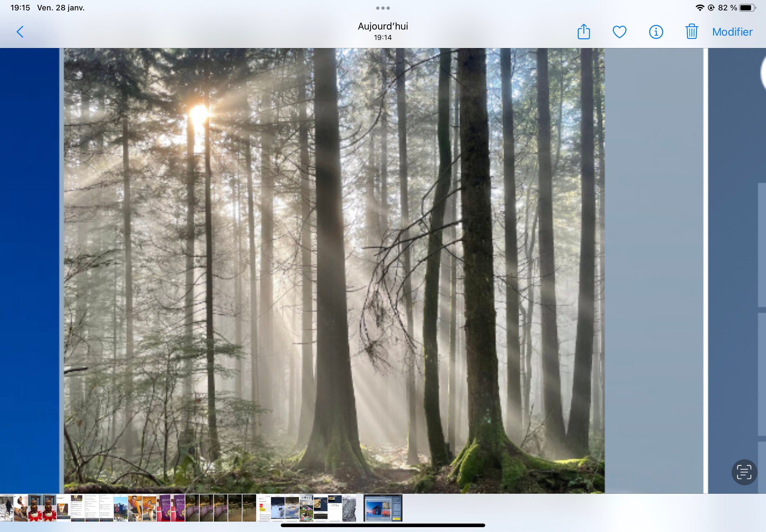Viewport: 766px width, 532px height.
Task: Delete this photo with the trash icon
Action: (692, 31)
